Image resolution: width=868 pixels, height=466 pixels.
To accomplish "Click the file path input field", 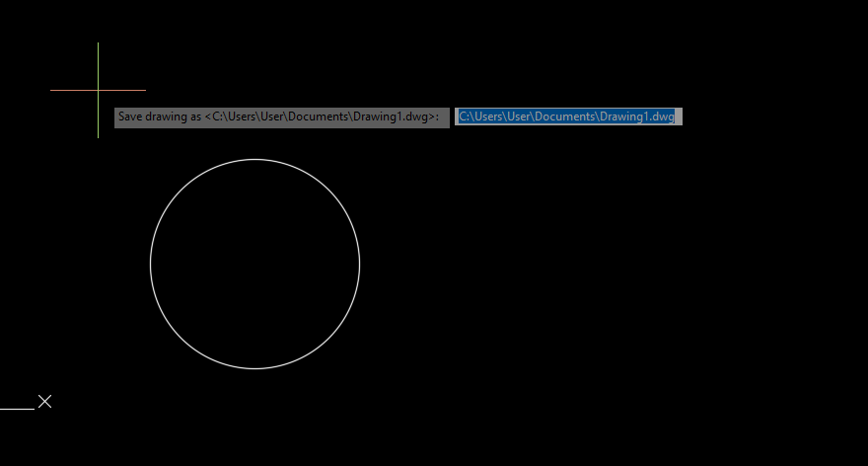I will pyautogui.click(x=568, y=116).
